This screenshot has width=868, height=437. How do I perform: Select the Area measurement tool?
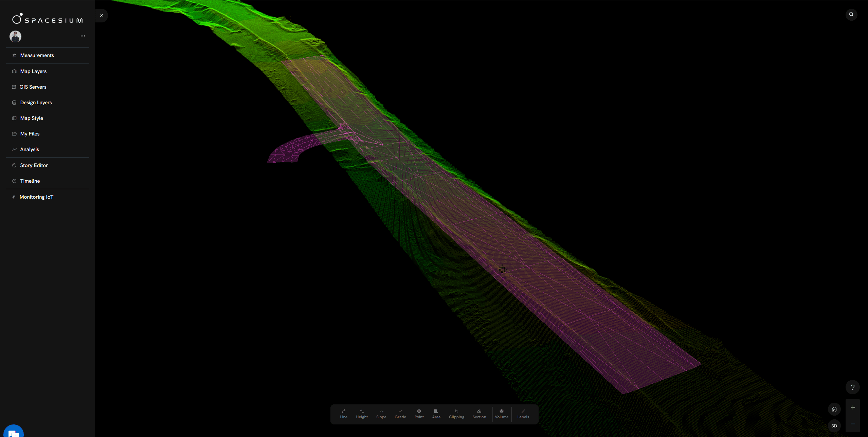436,414
